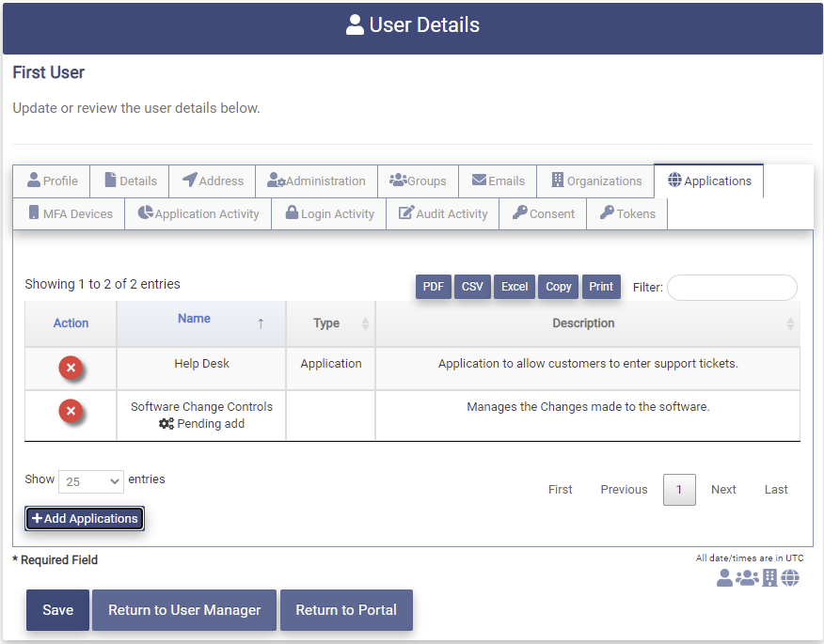Click Return to Portal button
824x644 pixels.
(x=346, y=610)
